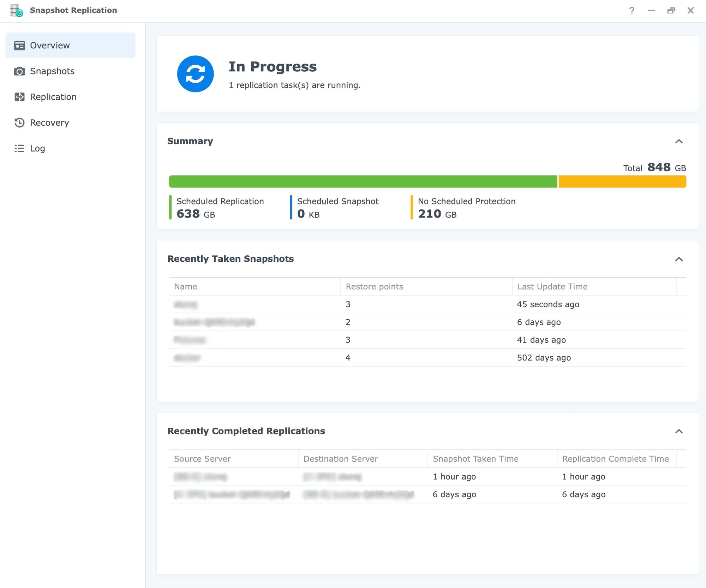Collapse Recently Completed Replications section
The height and width of the screenshot is (588, 706).
click(678, 432)
